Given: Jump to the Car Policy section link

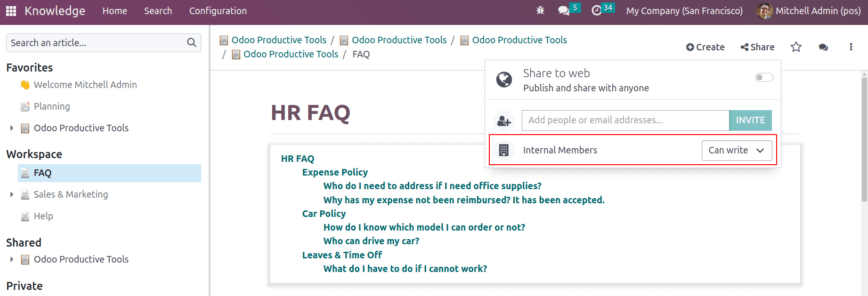Looking at the screenshot, I should point(324,214).
